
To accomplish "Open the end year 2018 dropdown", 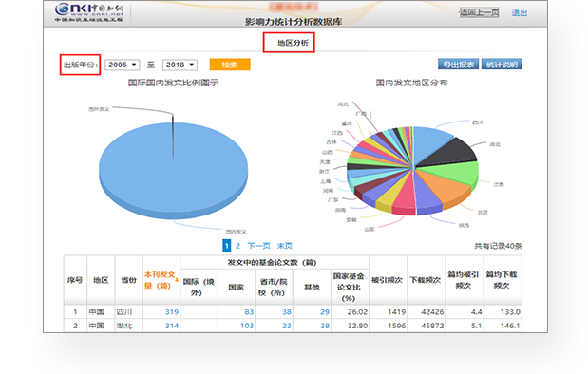I will point(180,65).
